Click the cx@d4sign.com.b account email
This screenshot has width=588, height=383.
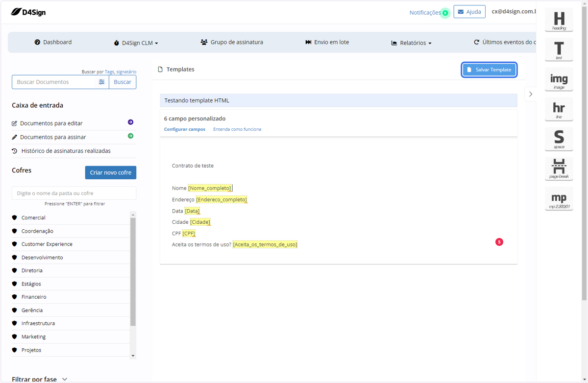(x=514, y=11)
